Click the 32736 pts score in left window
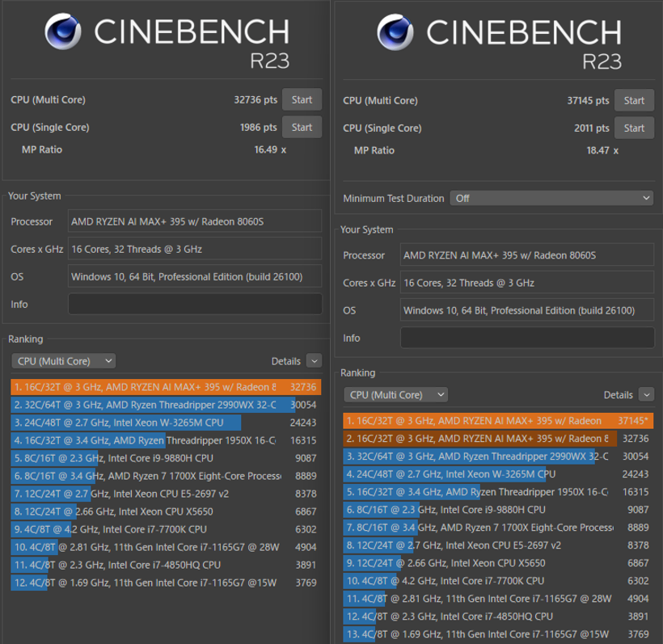 (255, 99)
